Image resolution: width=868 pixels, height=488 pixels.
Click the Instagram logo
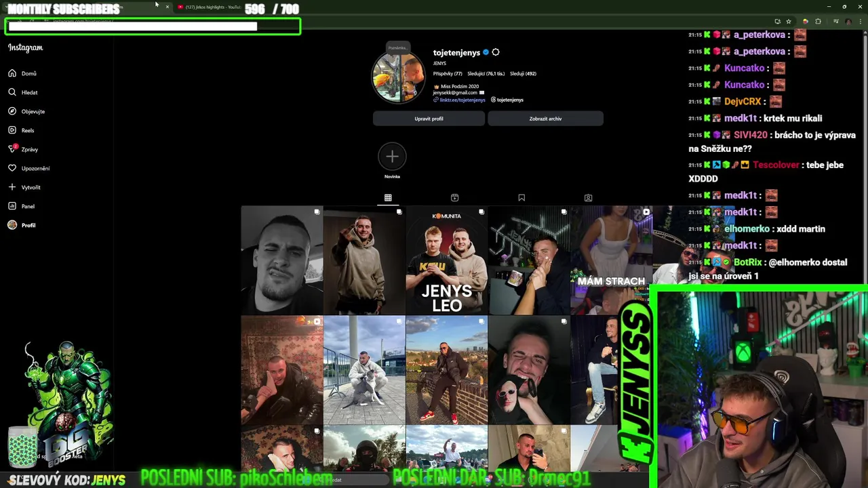click(x=25, y=47)
